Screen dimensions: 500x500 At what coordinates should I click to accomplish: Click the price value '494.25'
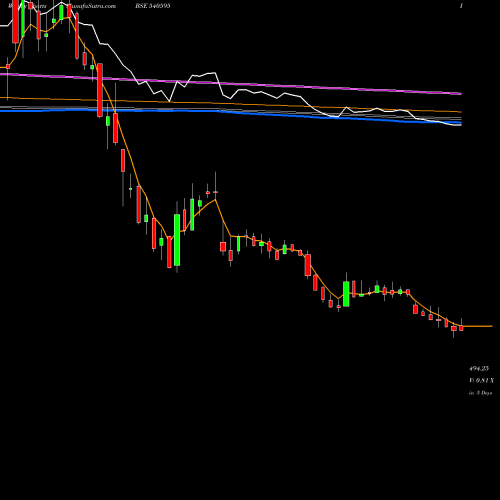click(479, 368)
